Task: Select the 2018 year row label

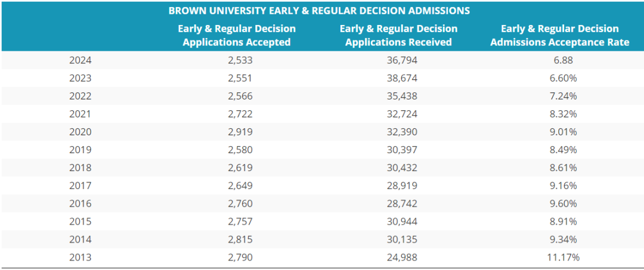Action: coord(80,167)
